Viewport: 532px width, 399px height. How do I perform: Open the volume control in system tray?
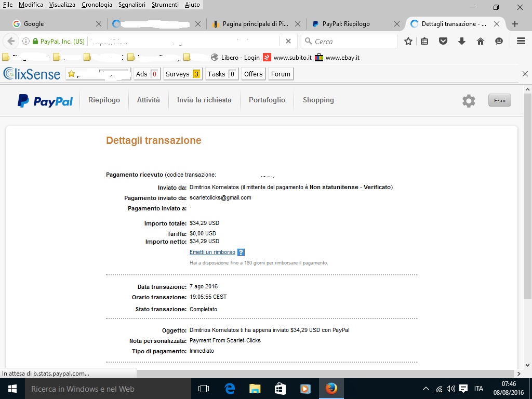coord(450,389)
